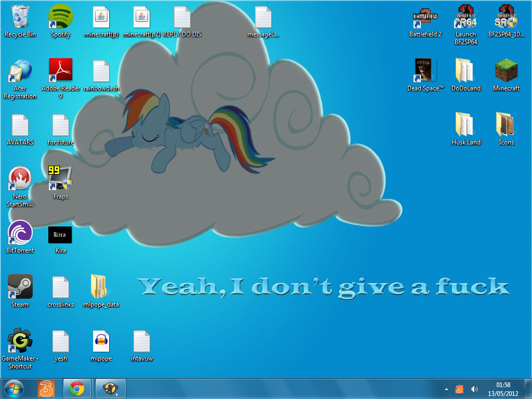The image size is (532, 399).
Task: Switch to Google Chrome on the taskbar
Action: [x=77, y=389]
